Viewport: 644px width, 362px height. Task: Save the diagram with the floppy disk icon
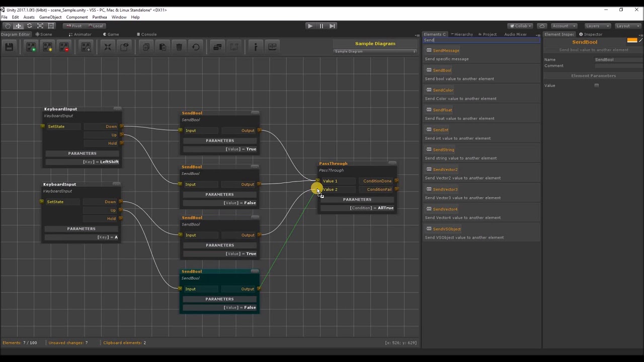pos(9,47)
